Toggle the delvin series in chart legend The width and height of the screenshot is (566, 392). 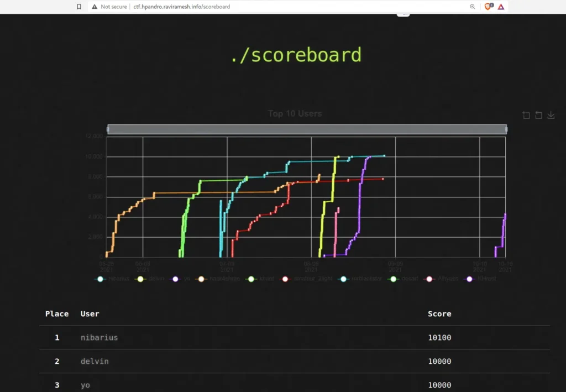pyautogui.click(x=149, y=279)
